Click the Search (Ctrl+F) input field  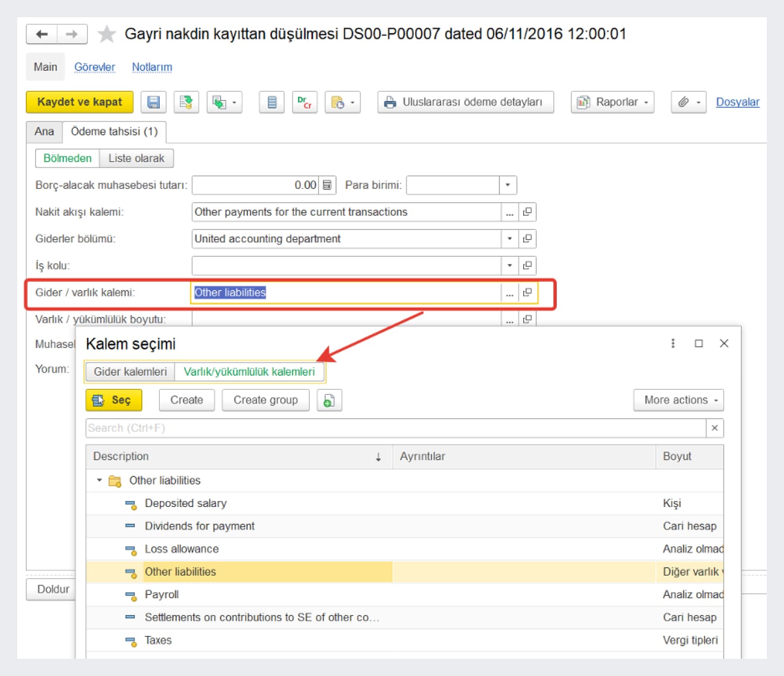[395, 428]
